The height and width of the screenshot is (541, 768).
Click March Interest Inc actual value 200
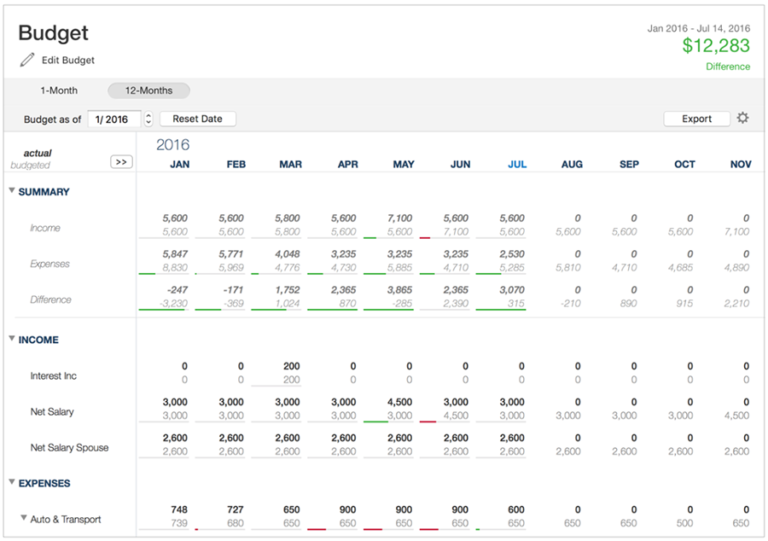click(291, 366)
